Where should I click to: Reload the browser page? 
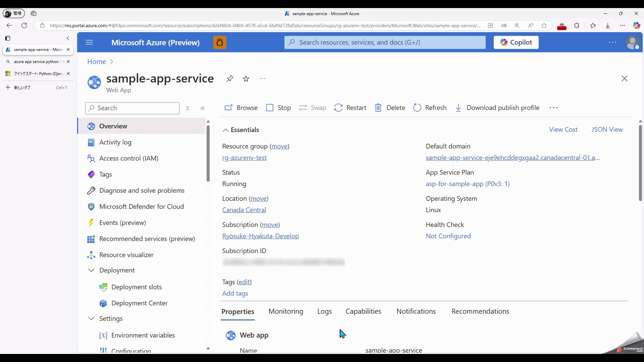click(24, 25)
